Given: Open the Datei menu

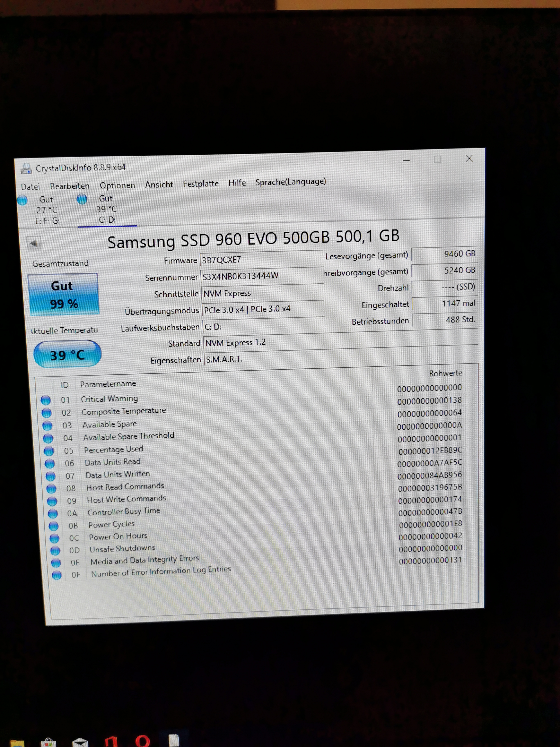Looking at the screenshot, I should point(30,187).
